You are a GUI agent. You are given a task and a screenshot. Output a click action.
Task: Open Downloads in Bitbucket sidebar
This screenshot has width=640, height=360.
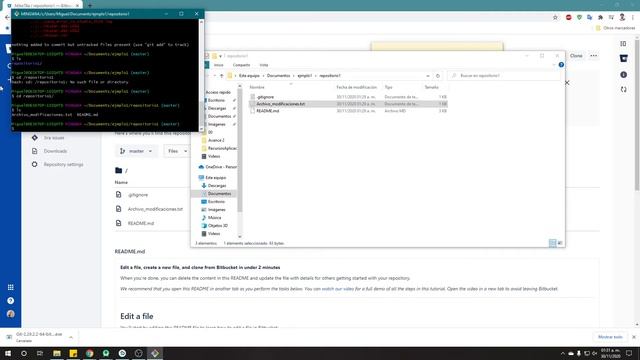(55, 151)
